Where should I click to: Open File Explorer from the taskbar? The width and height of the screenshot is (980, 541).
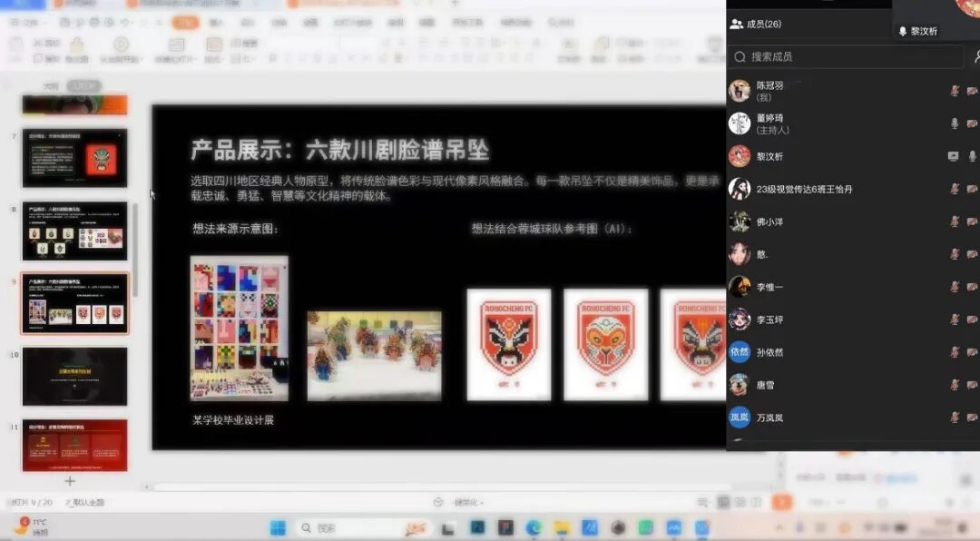pyautogui.click(x=562, y=527)
